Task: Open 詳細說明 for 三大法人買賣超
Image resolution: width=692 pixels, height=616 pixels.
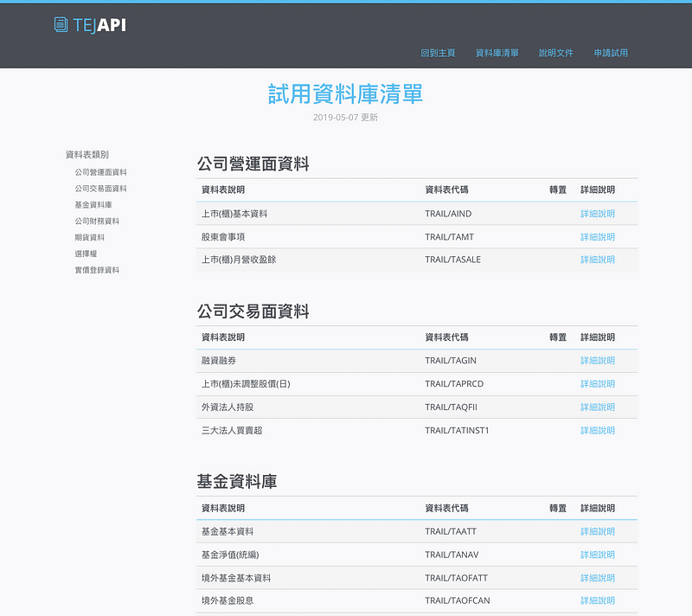Action: tap(597, 431)
